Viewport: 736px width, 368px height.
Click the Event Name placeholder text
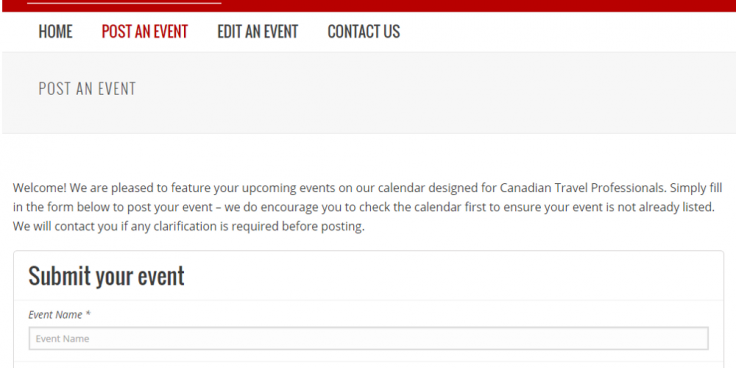coord(62,338)
